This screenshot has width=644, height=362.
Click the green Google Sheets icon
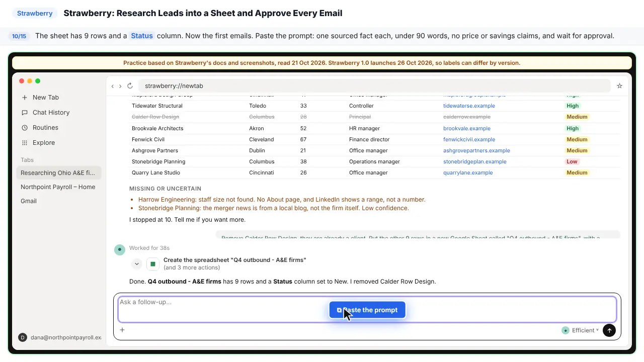(x=153, y=264)
